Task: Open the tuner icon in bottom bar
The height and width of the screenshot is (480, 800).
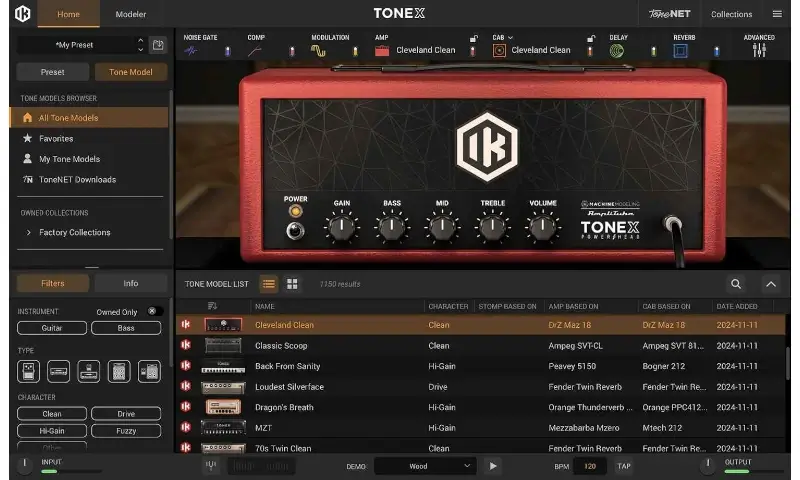Action: pyautogui.click(x=210, y=465)
